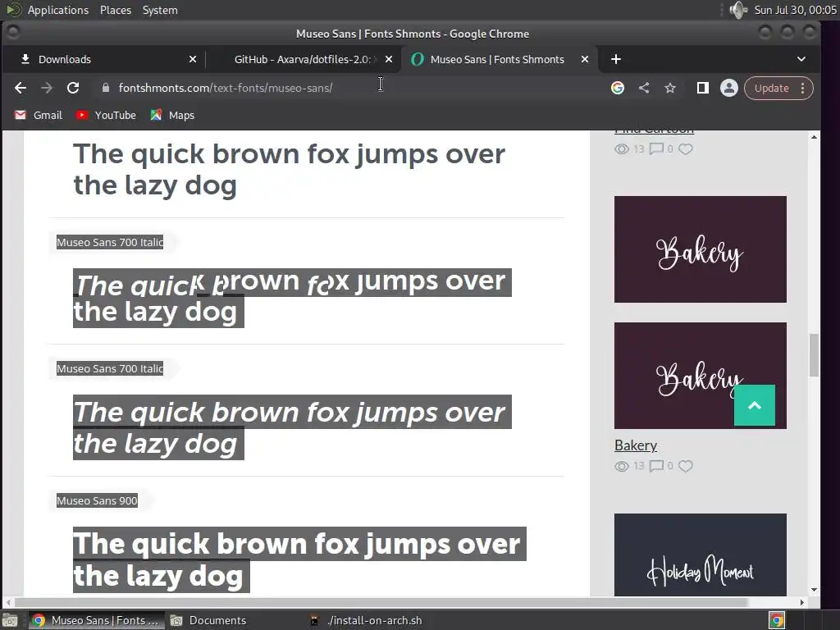This screenshot has width=840, height=630.
Task: Click the Museo Sans 900 label
Action: click(x=97, y=500)
